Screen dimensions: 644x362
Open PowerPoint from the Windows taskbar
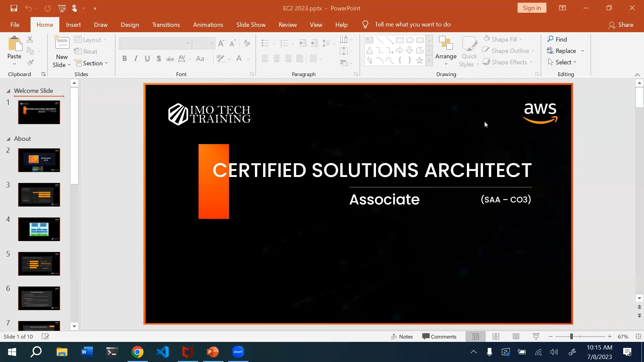[x=213, y=352]
